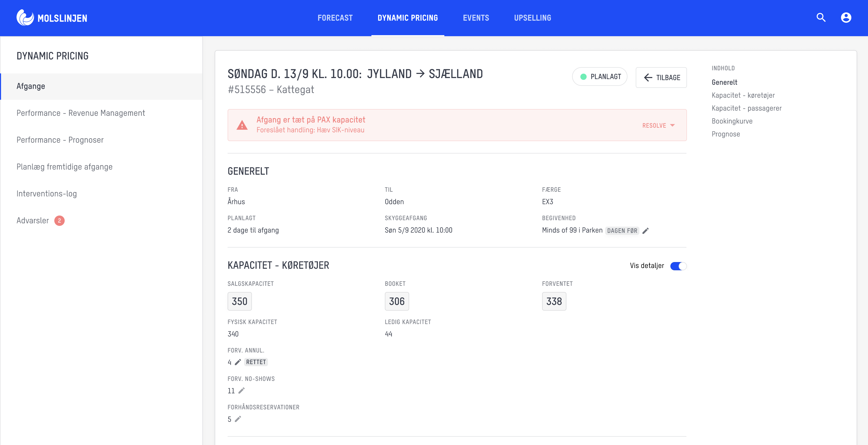Click the 'EX3' ferry value
868x445 pixels.
pos(548,202)
